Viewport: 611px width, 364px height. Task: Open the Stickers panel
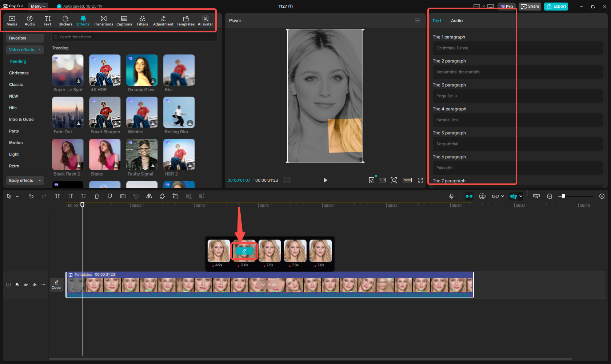[65, 20]
